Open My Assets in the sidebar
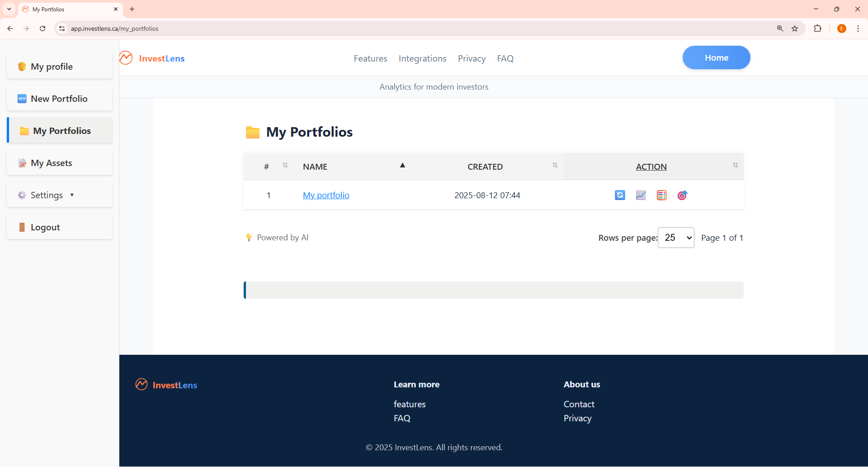The width and height of the screenshot is (868, 467). [x=59, y=163]
